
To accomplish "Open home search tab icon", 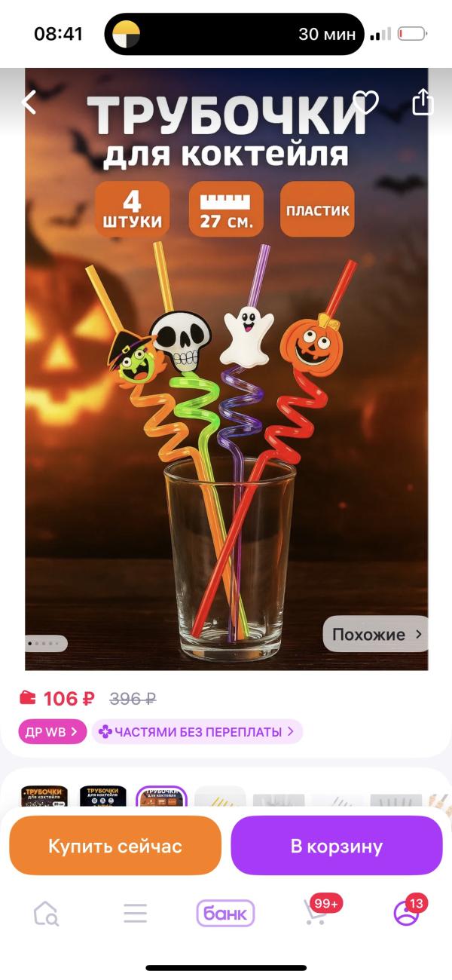I will click(x=46, y=914).
